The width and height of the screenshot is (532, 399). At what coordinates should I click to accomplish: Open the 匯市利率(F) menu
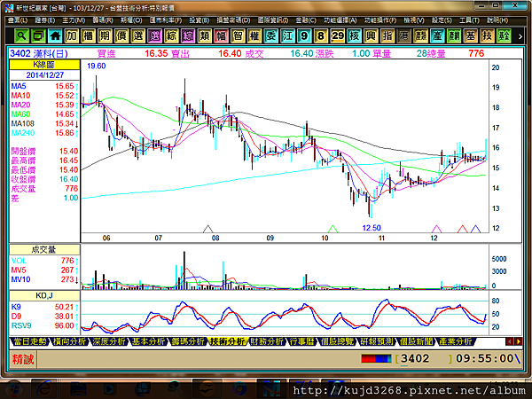(166, 20)
